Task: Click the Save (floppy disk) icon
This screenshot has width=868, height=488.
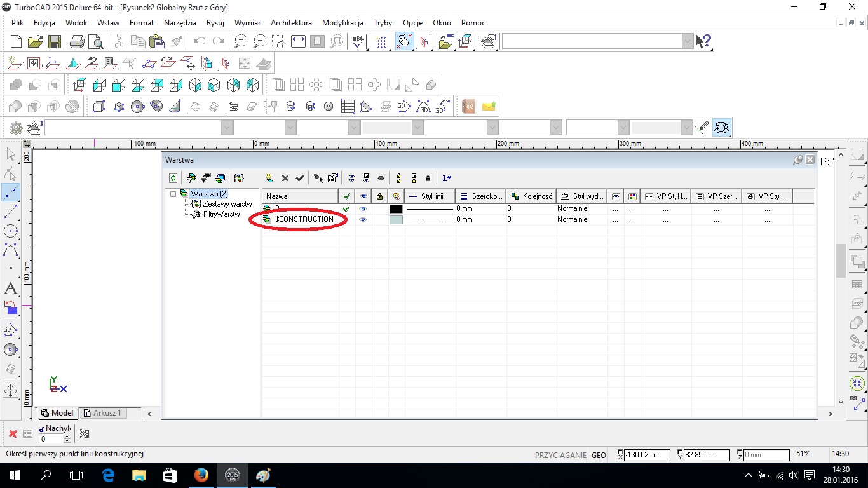Action: (x=55, y=42)
